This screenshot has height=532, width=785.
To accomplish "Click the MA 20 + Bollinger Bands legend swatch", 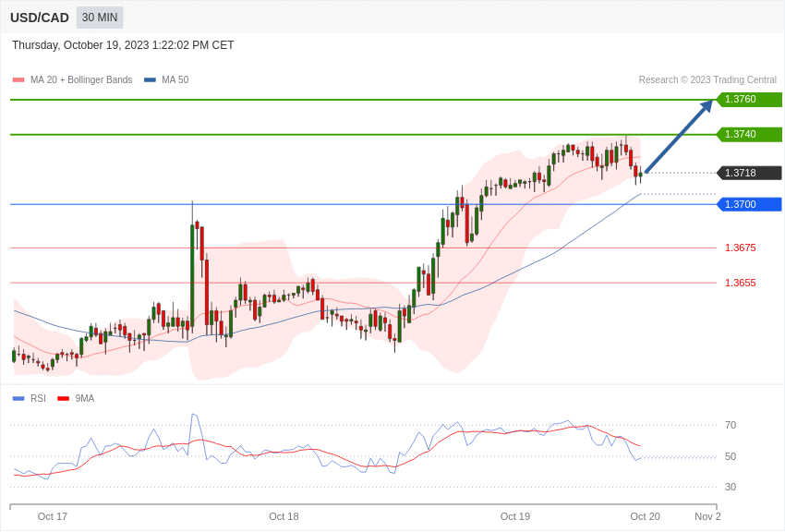I will coord(18,80).
